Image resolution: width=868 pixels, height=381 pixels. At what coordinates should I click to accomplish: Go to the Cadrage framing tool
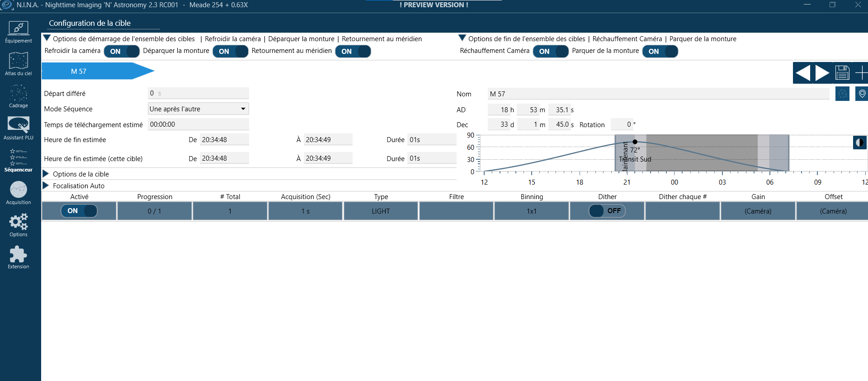[18, 96]
